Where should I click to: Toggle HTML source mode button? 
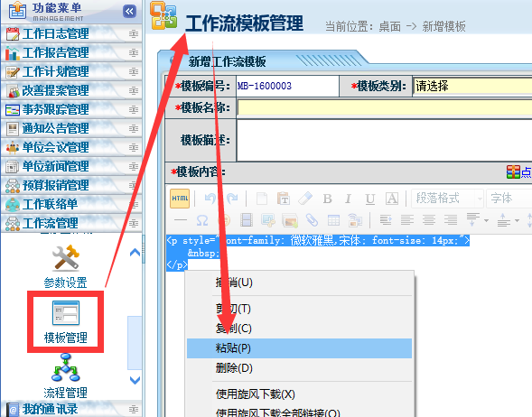[x=180, y=199]
